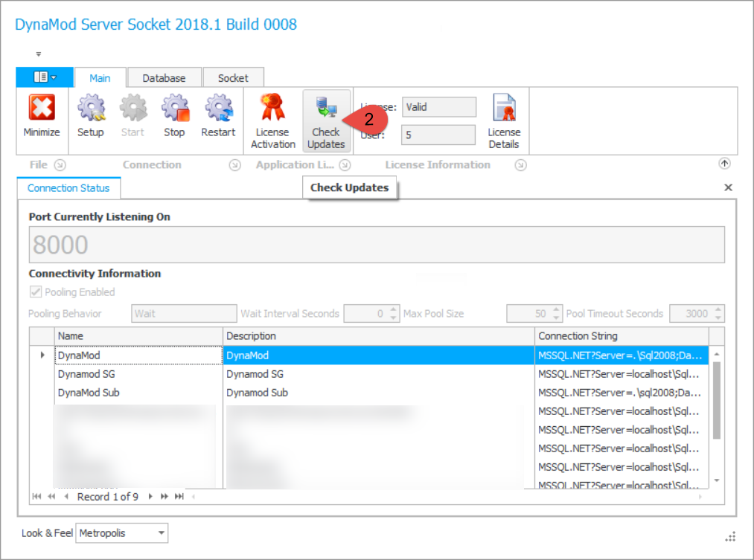Expand the File group launcher
The width and height of the screenshot is (754, 560).
click(60, 165)
